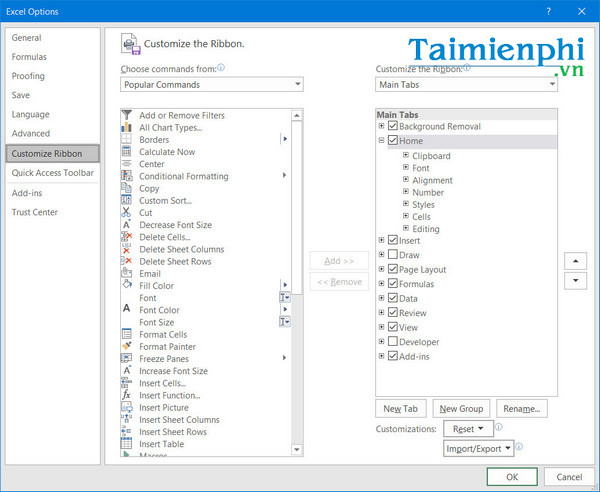Collapse the Home tab tree node
600x492 pixels.
(x=382, y=140)
